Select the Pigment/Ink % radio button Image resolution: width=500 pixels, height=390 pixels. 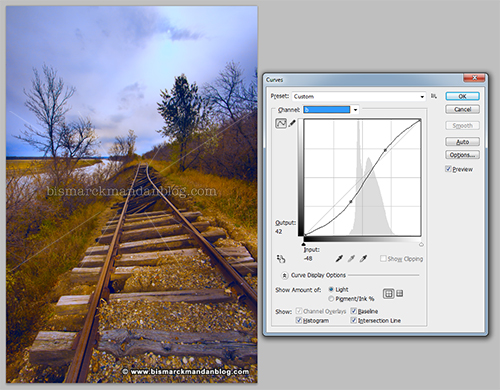click(x=331, y=299)
